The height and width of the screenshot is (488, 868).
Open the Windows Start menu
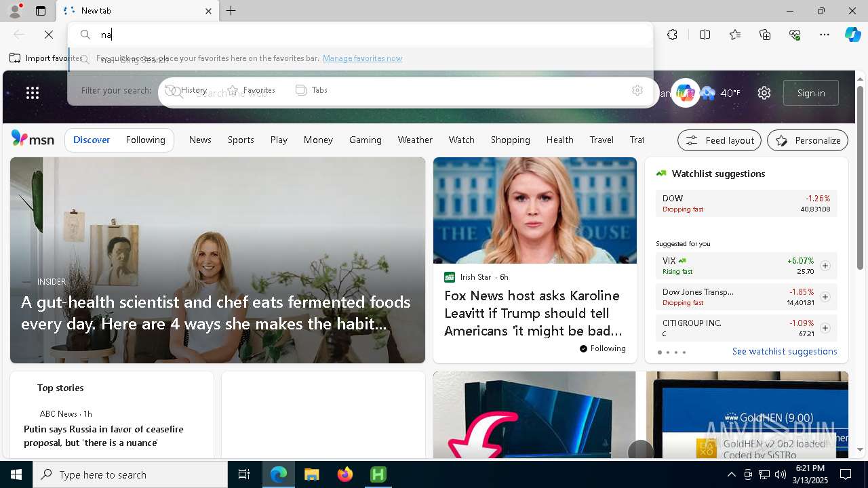click(16, 474)
